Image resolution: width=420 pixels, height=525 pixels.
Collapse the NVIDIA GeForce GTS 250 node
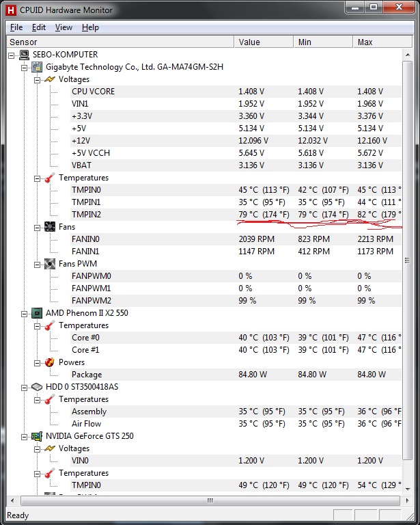[x=25, y=437]
